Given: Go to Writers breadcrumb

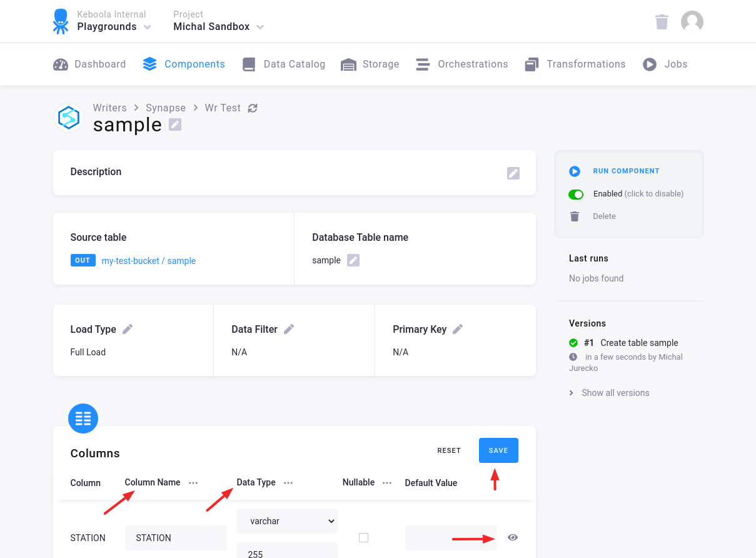Looking at the screenshot, I should coord(110,108).
